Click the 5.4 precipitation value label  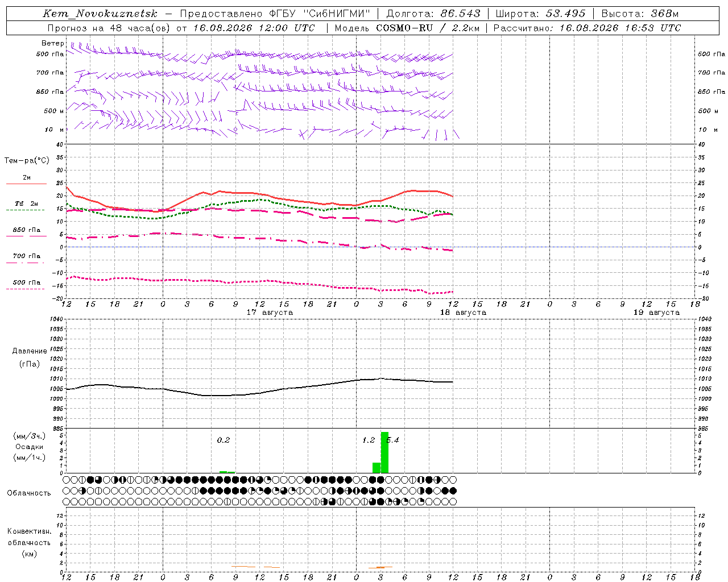click(x=392, y=440)
